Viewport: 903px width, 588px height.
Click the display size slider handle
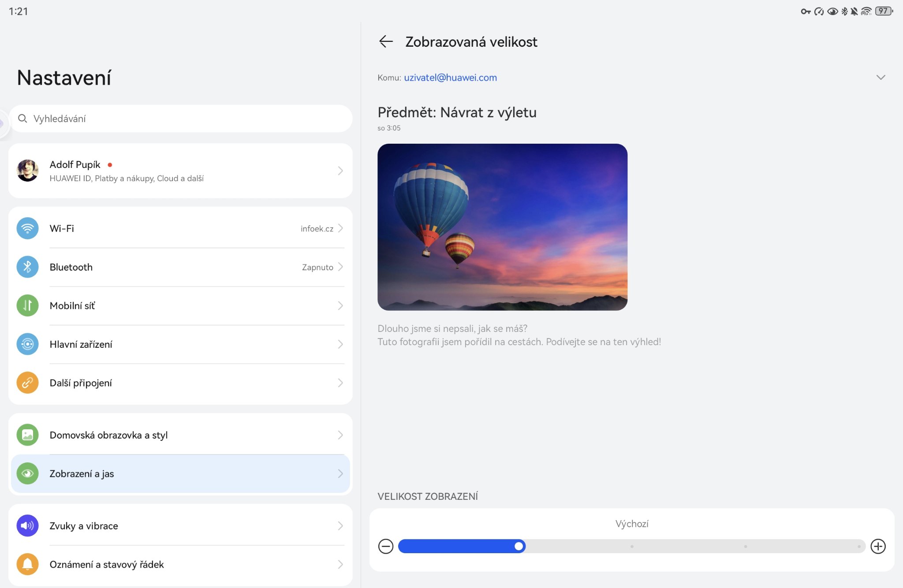519,547
